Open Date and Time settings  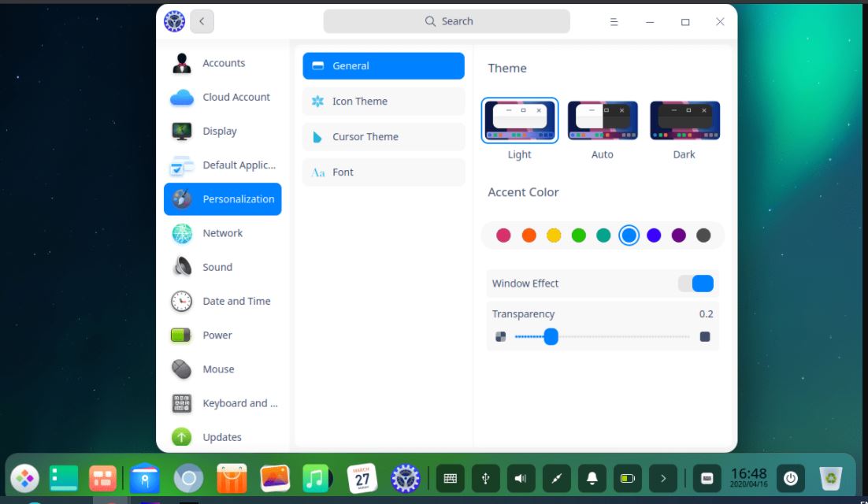[223, 302]
